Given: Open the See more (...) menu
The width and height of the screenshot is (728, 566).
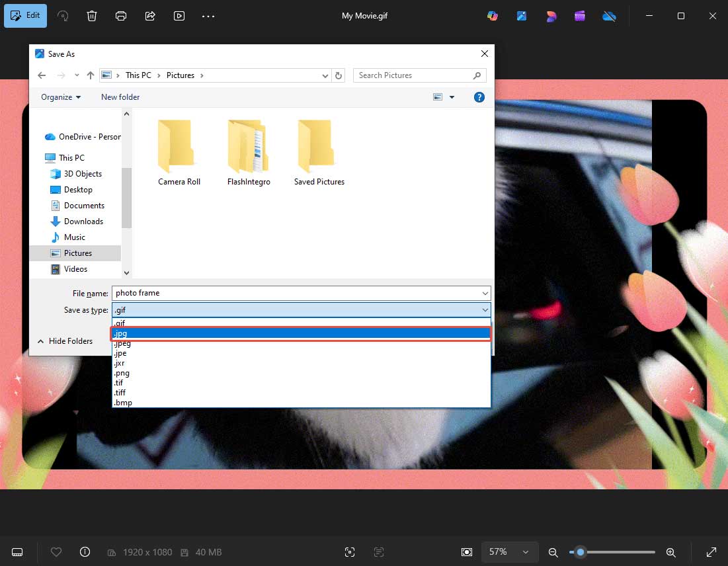Looking at the screenshot, I should click(x=208, y=15).
